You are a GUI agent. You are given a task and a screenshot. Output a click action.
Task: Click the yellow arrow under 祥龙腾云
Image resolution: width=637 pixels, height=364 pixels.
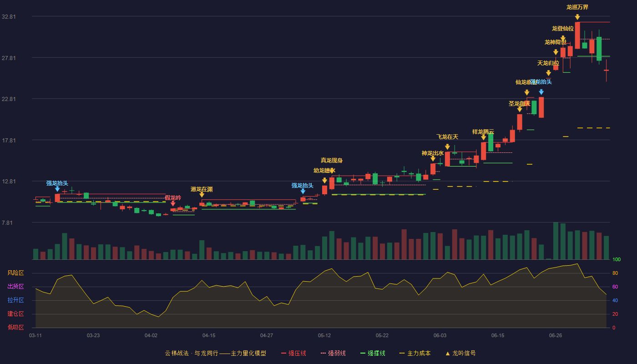click(484, 137)
